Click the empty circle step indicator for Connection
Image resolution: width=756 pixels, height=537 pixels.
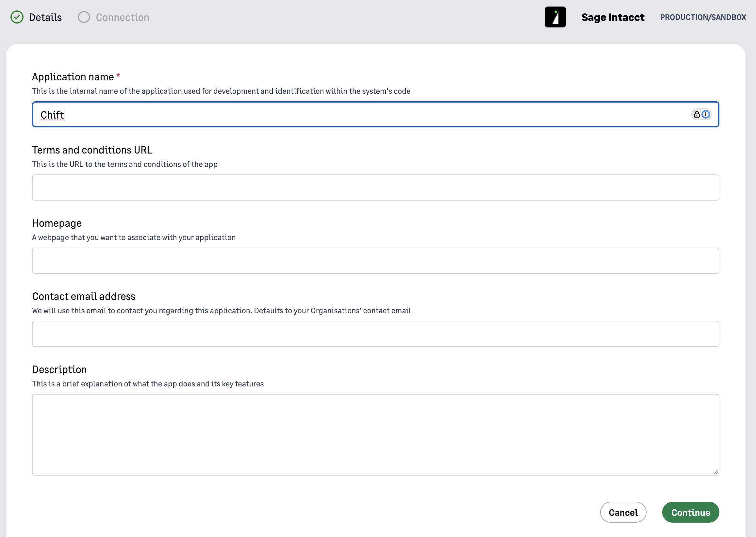(84, 17)
